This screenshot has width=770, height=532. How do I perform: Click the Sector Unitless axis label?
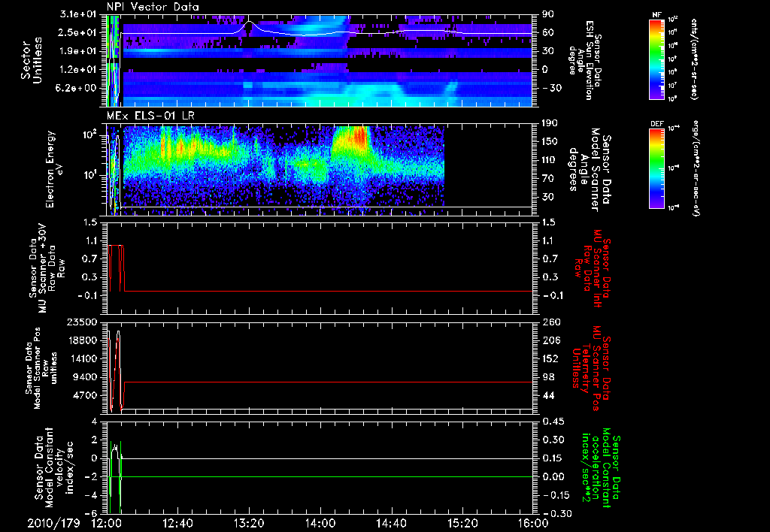[x=32, y=60]
